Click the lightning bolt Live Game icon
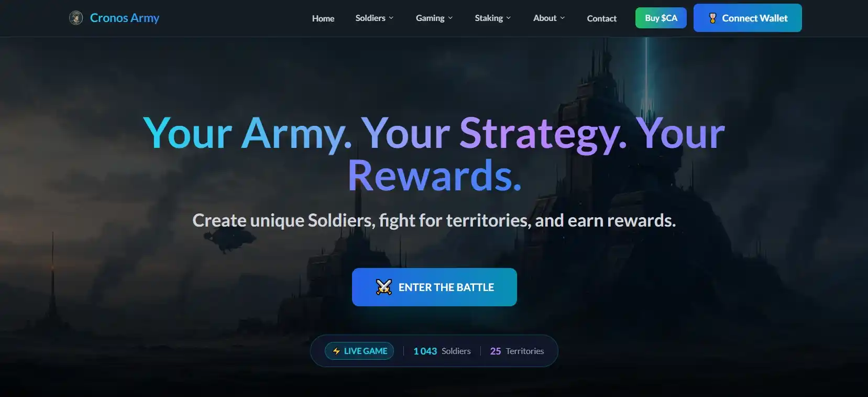Viewport: 868px width, 397px height. [x=336, y=351]
